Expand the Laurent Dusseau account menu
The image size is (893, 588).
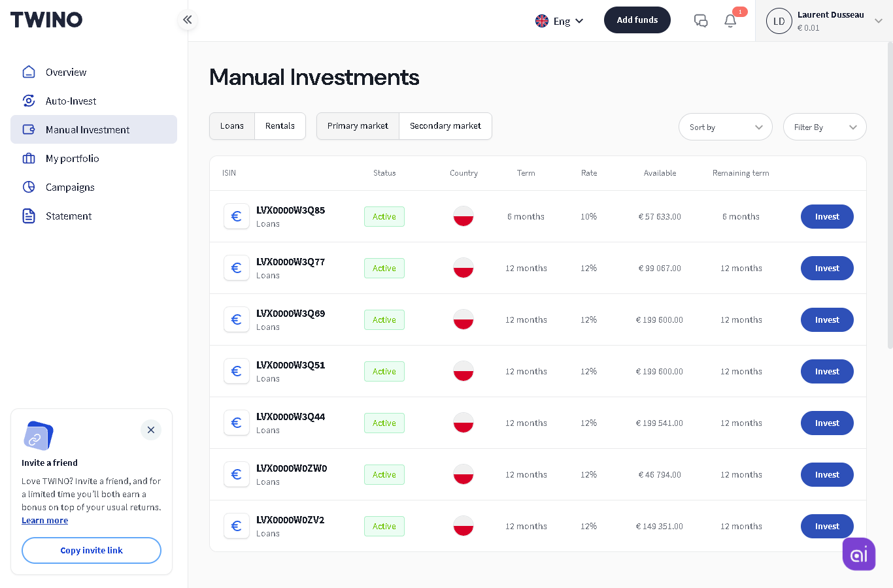coord(824,21)
